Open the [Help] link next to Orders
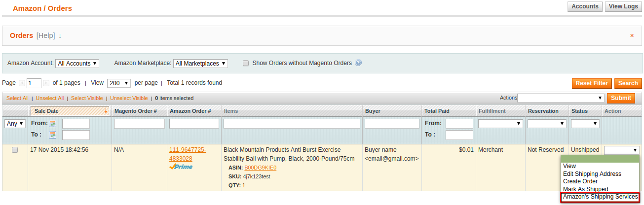 [x=46, y=35]
